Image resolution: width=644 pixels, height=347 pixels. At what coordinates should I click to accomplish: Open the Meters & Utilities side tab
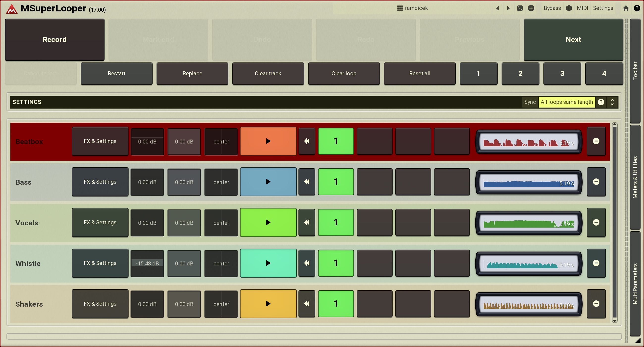[635, 177]
